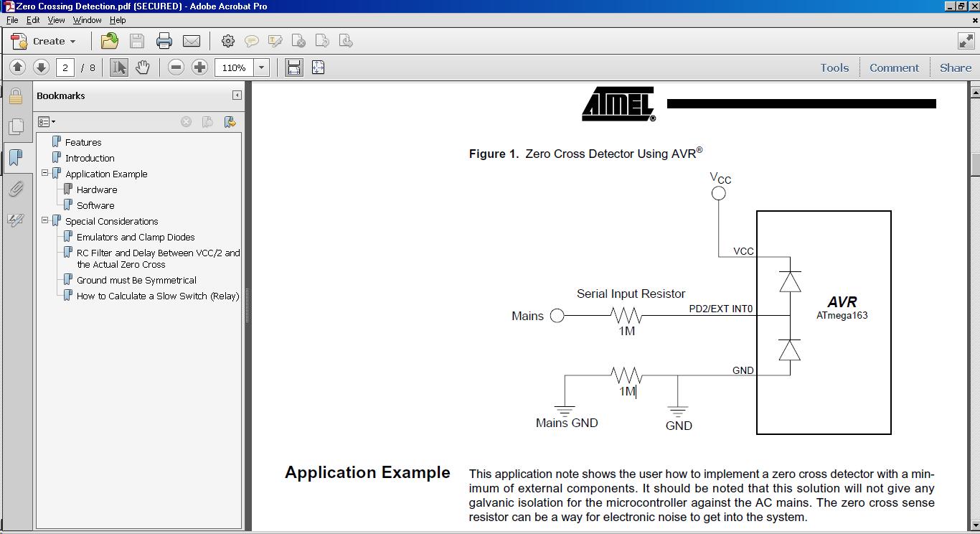Select the Special Considerations bookmark
The height and width of the screenshot is (534, 980).
pyautogui.click(x=111, y=221)
